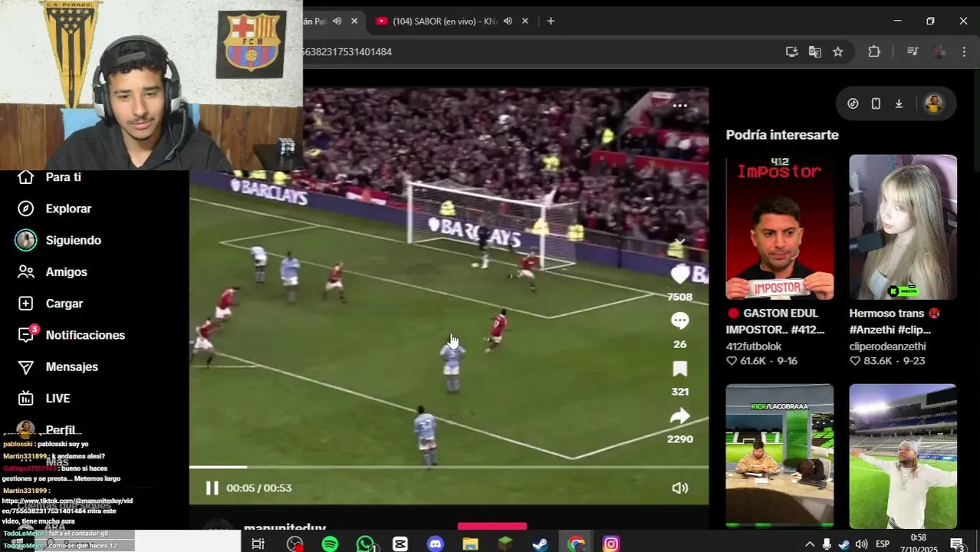The image size is (980, 552).
Task: Open the stadium video thumbnail
Action: pyautogui.click(x=903, y=456)
